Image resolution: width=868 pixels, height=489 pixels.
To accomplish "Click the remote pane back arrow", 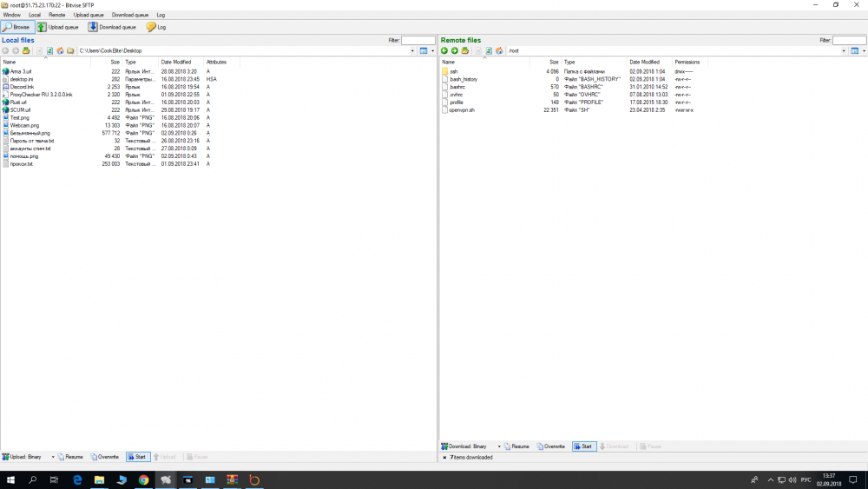I will point(444,51).
